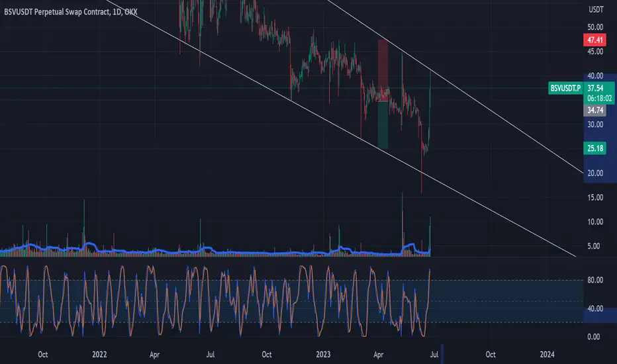The height and width of the screenshot is (364, 617).
Task: Select the red 47.41 price label
Action: 594,40
